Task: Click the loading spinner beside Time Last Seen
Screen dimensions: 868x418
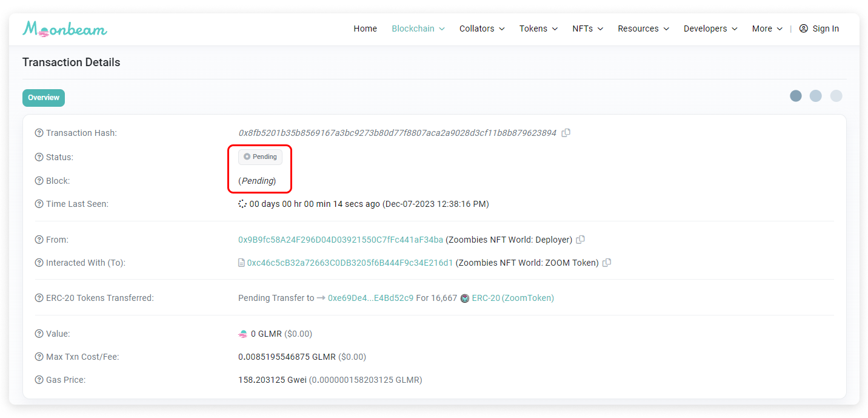Action: pos(242,204)
